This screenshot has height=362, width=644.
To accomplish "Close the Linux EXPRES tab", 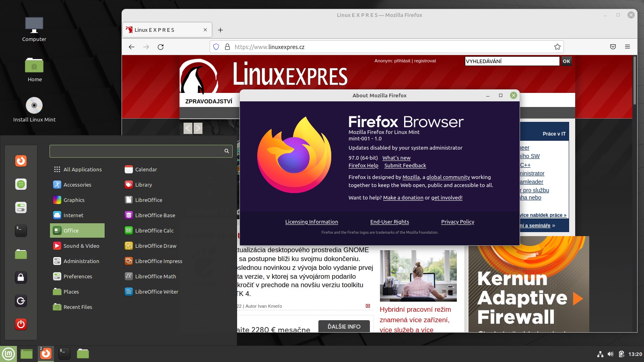I will point(205,30).
